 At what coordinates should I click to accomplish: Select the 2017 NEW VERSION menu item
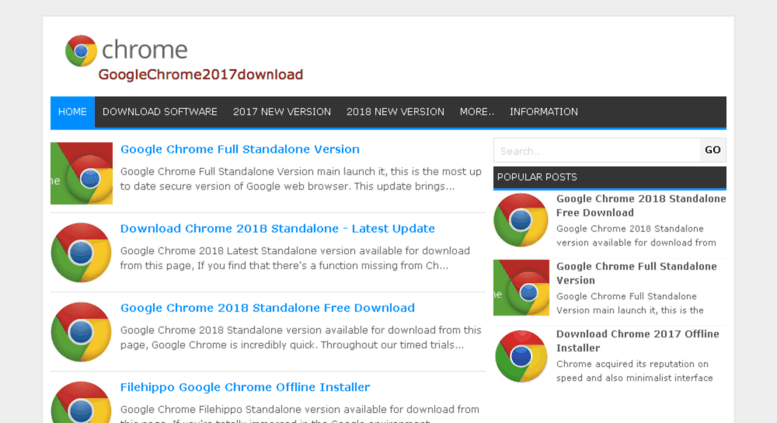[282, 112]
